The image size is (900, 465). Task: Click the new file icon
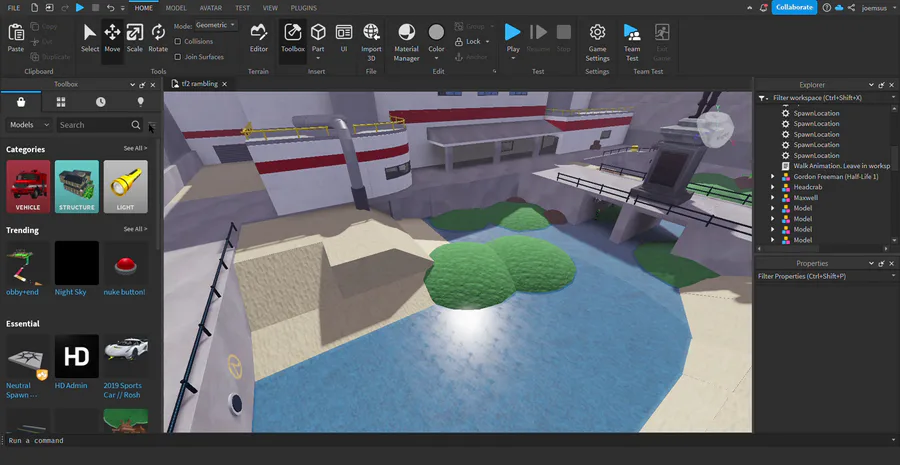coord(34,8)
